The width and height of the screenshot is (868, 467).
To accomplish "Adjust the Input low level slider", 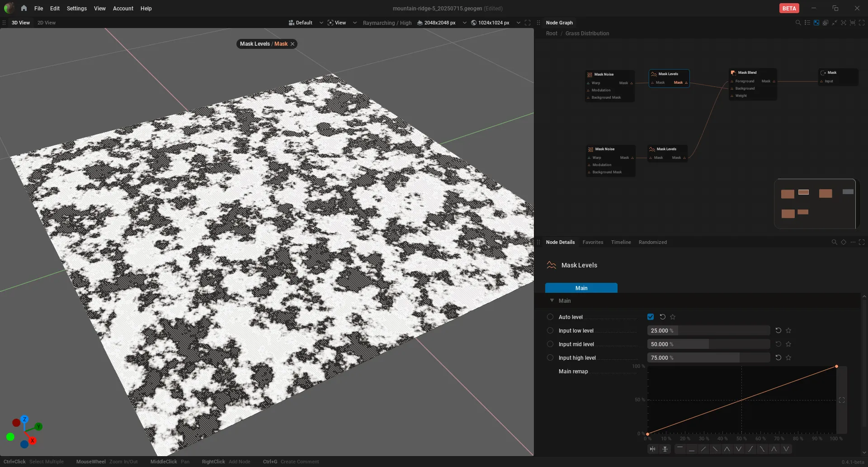I will 708,330.
